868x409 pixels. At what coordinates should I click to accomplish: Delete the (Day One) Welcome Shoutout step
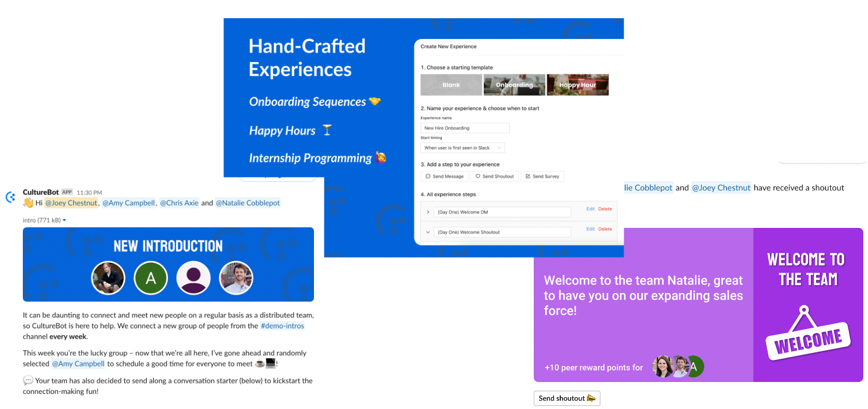click(605, 229)
